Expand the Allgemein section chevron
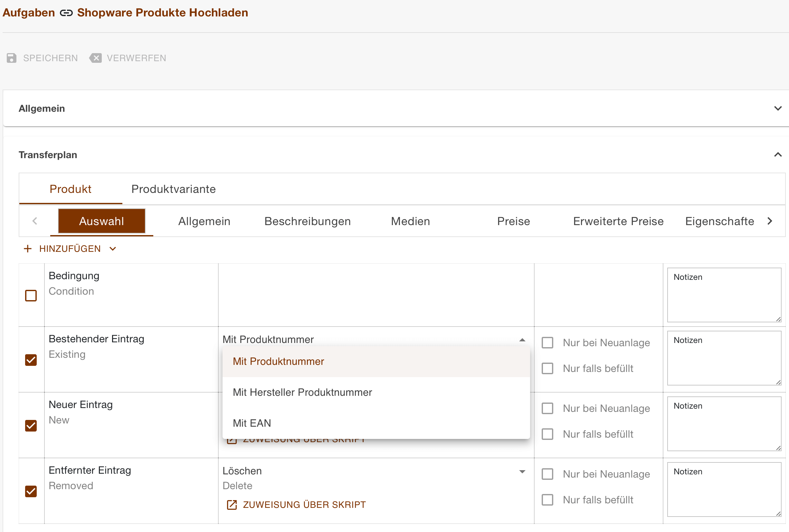Viewport: 789px width, 532px height. click(x=778, y=109)
